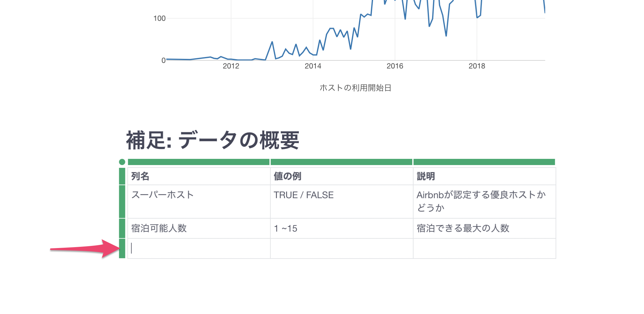Click the empty last-row cell under 説明
Viewport: 644px width, 314px height.
pyautogui.click(x=484, y=248)
